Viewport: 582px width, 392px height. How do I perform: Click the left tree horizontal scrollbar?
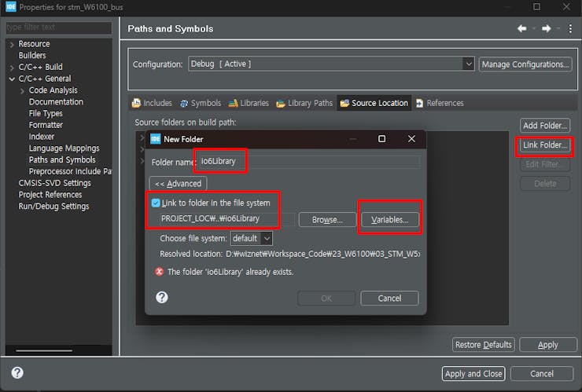44,350
